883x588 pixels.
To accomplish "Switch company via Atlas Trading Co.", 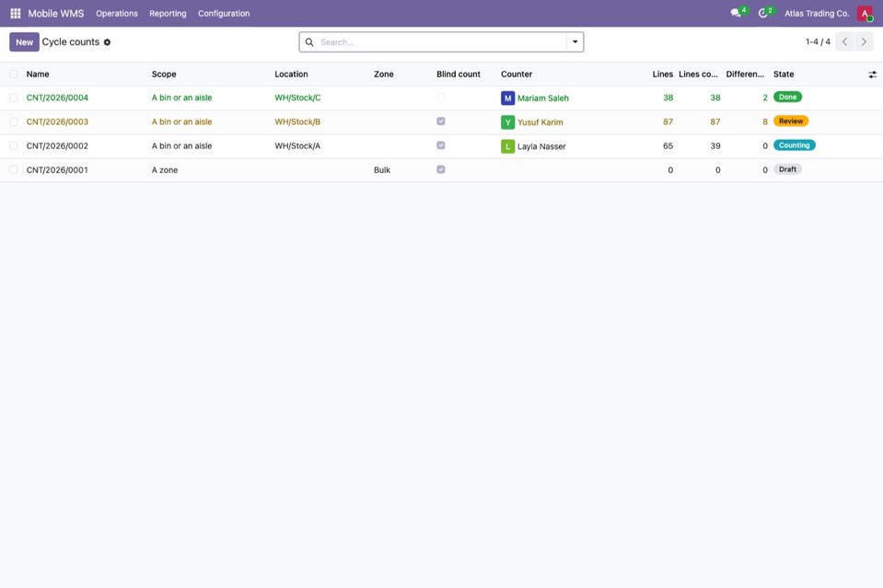I will 817,13.
